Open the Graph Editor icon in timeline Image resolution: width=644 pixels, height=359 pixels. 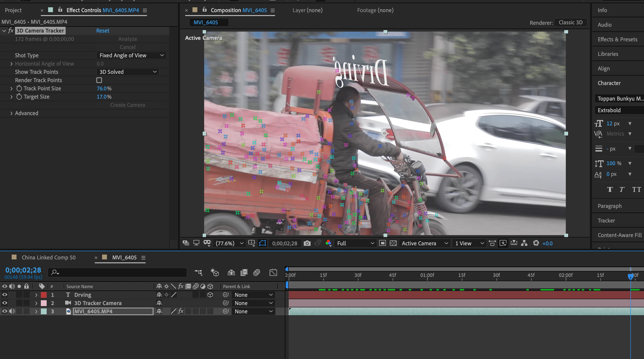coord(273,273)
